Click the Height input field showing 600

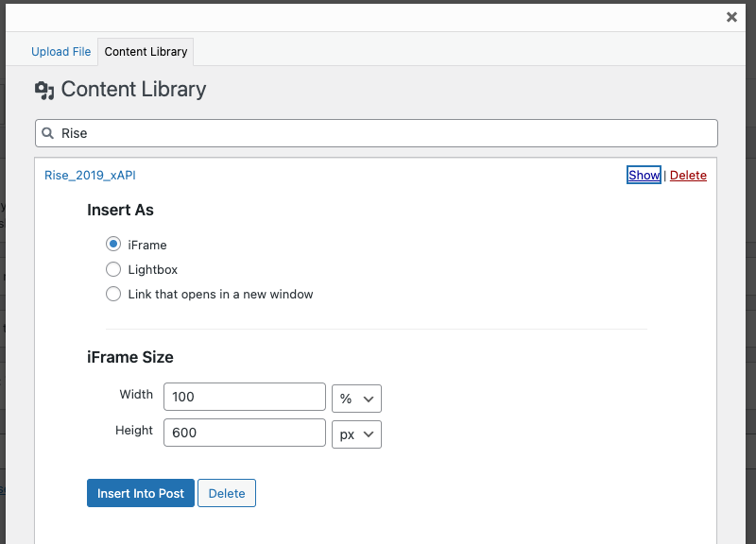click(x=244, y=433)
